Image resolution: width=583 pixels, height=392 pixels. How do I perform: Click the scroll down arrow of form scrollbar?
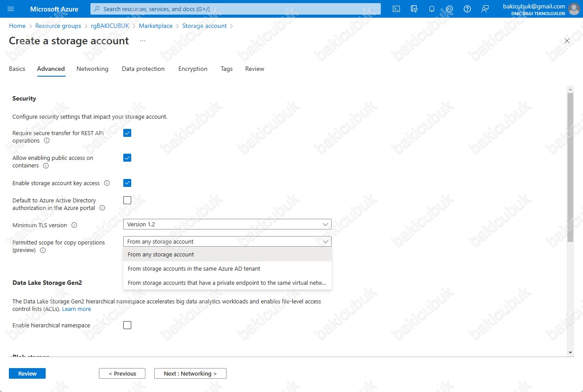(x=570, y=352)
